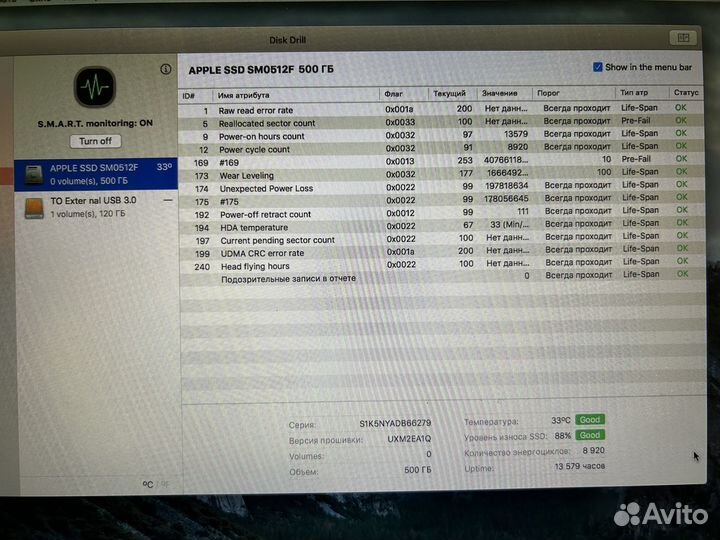Click flag 0x001a in Raw read row
Viewport: 720px width, 540px height.
pos(399,109)
